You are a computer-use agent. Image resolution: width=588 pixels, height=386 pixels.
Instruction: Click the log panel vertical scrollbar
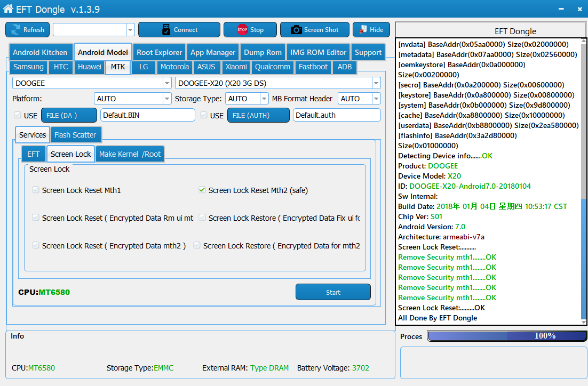(584, 181)
